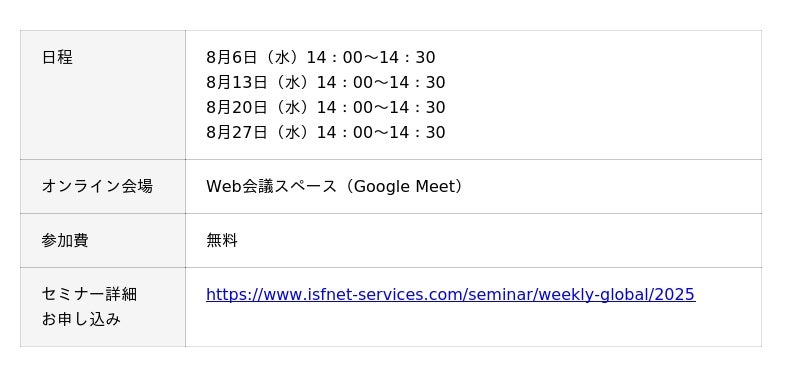Open the isfnet-services seminar link
800x377 pixels.
451,294
